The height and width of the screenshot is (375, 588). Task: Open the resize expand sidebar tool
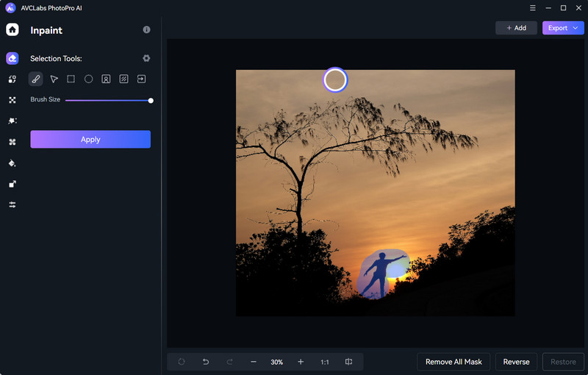12,184
